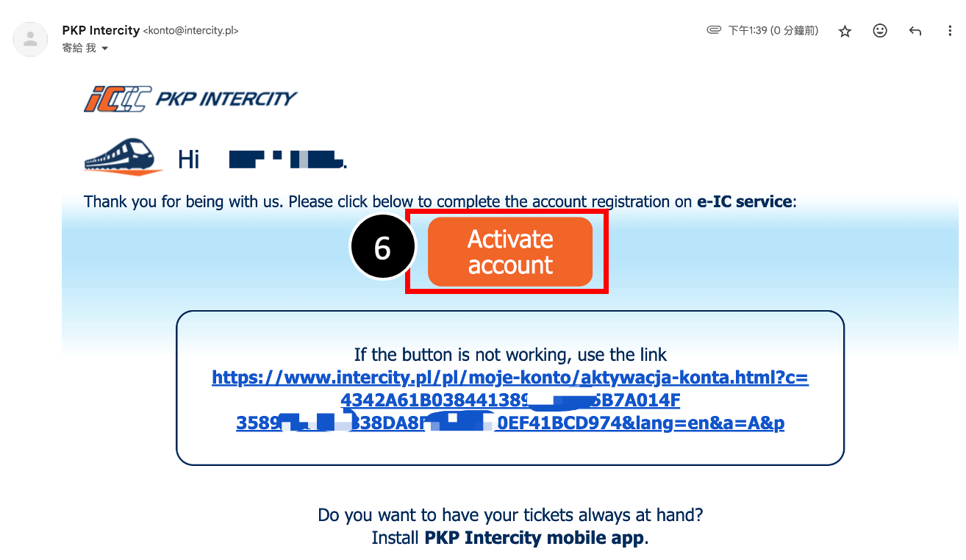Click the orange Activate account button
Image resolution: width=966 pixels, height=560 pixels.
[x=510, y=251]
